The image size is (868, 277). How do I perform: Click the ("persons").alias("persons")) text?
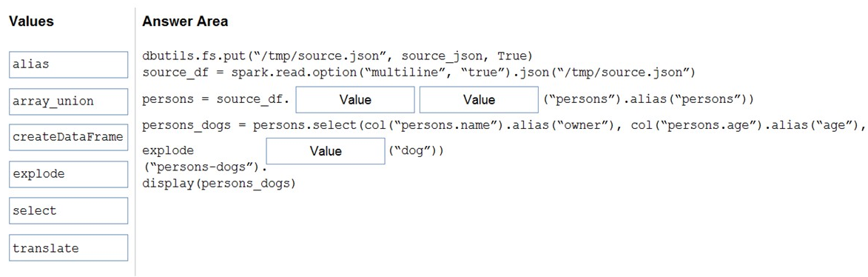pyautogui.click(x=648, y=100)
